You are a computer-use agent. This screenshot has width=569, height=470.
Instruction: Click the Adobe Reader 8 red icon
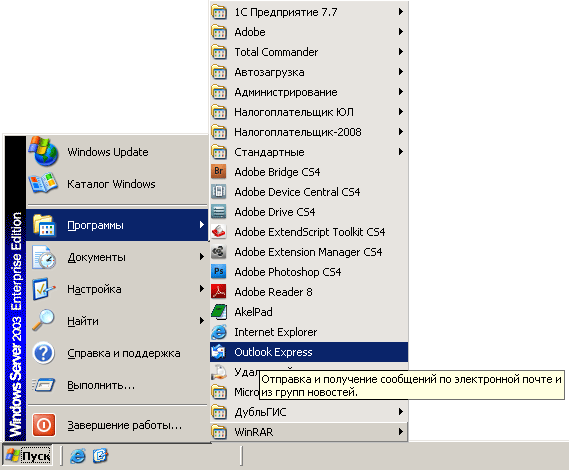tap(219, 291)
